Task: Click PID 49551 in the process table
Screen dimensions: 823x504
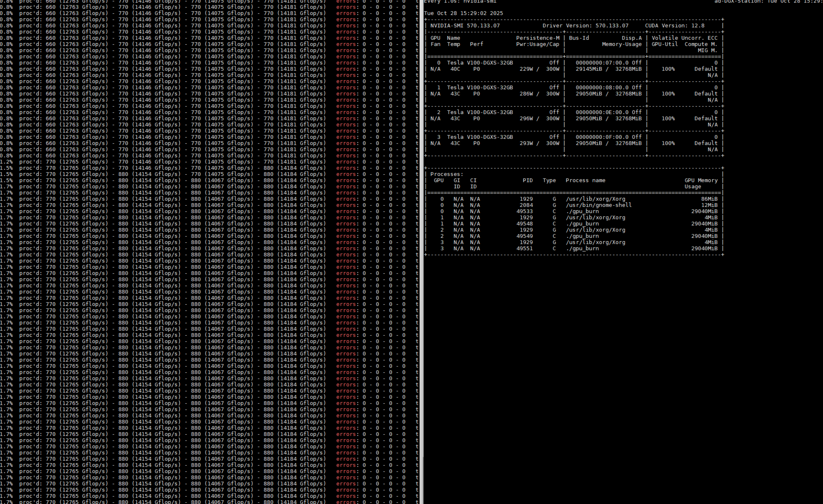Action: [524, 248]
